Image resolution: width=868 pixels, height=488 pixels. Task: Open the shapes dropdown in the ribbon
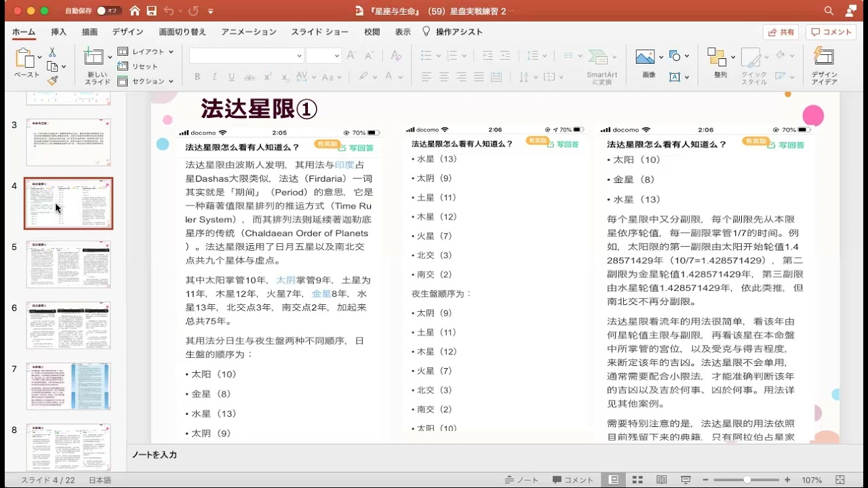click(x=679, y=56)
